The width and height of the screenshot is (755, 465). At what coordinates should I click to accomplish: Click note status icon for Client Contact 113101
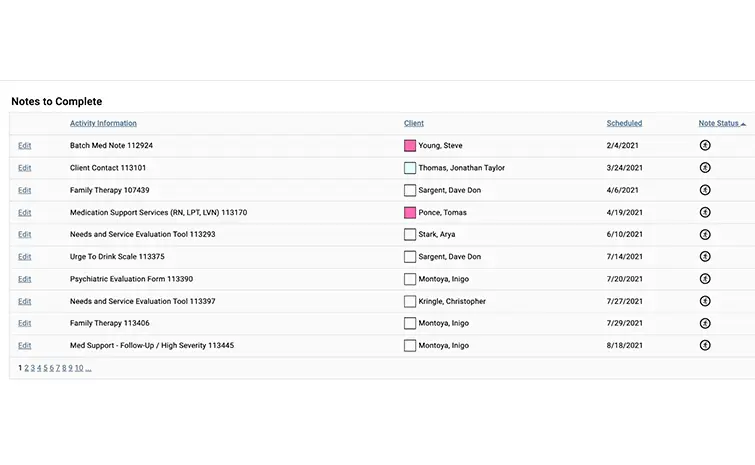click(x=704, y=168)
